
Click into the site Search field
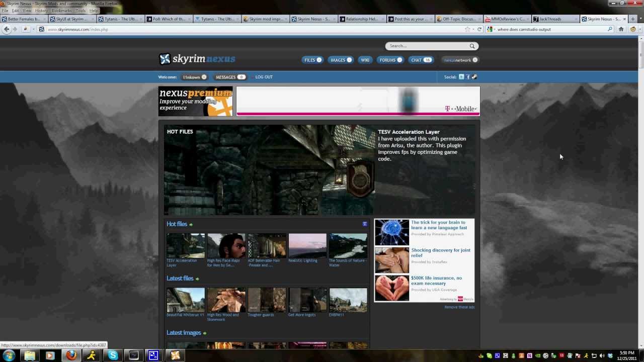tap(428, 46)
